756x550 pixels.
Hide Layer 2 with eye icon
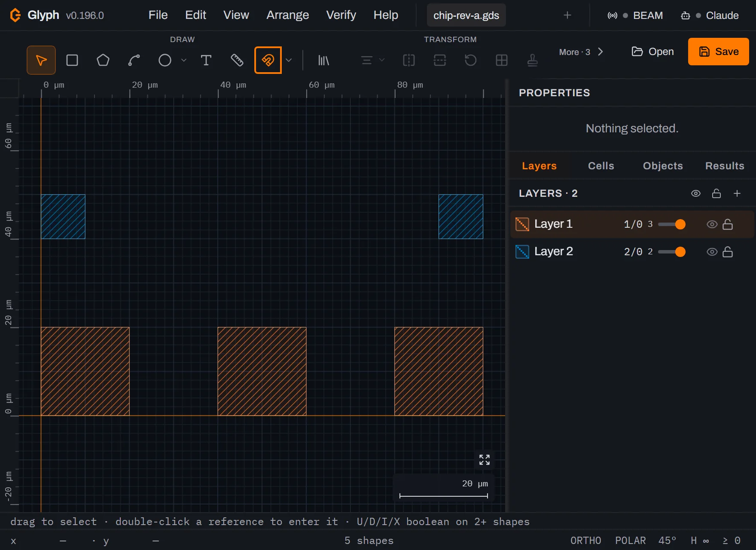click(712, 252)
